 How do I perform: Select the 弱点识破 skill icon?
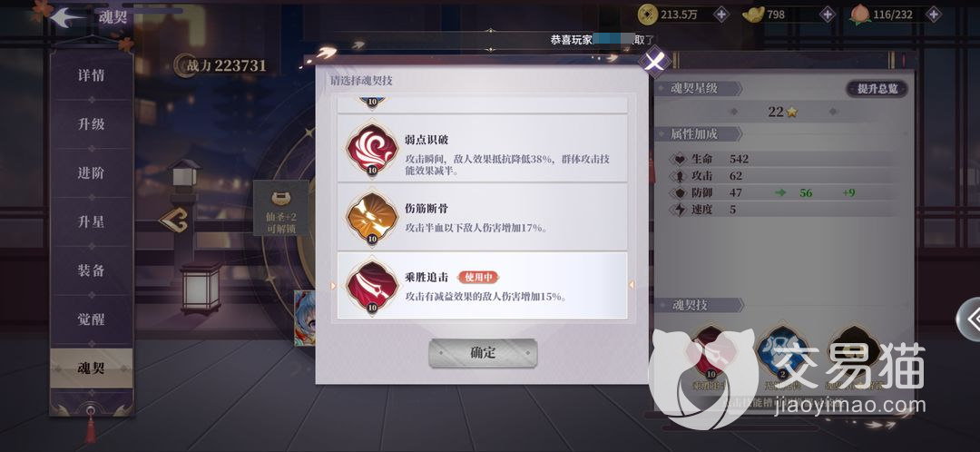tap(373, 150)
